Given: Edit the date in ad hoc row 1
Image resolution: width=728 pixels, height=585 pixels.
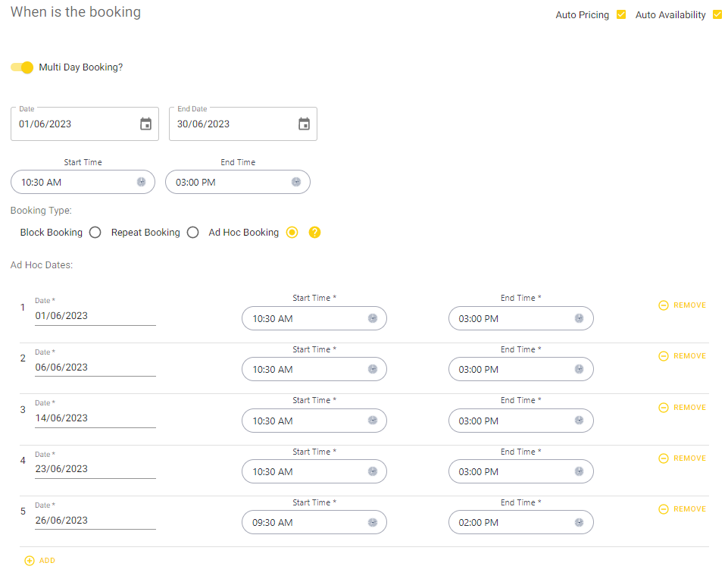Looking at the screenshot, I should [x=95, y=316].
